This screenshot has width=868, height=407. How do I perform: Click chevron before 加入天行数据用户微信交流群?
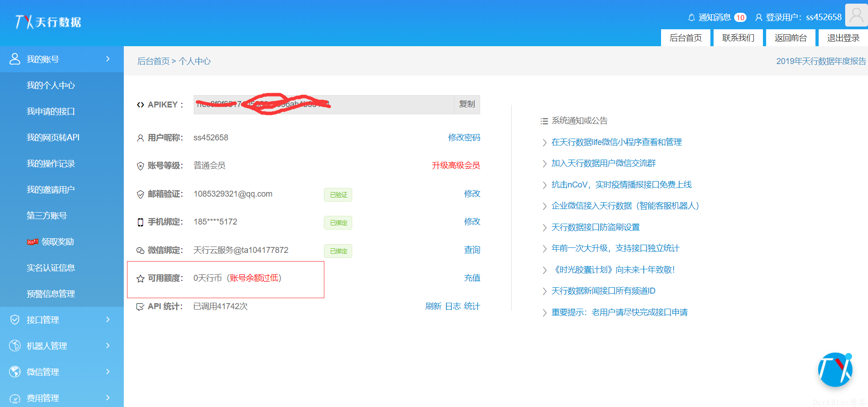pos(544,164)
